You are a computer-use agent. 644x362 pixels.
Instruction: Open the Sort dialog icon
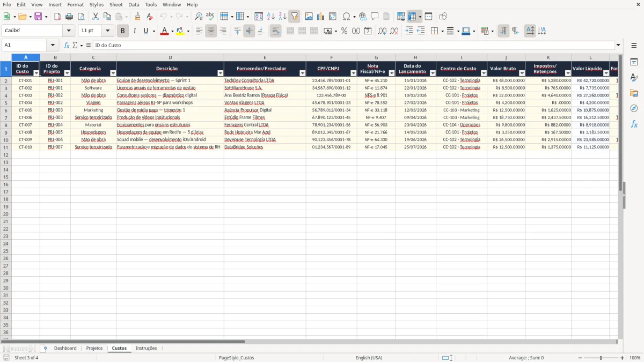coord(259,17)
